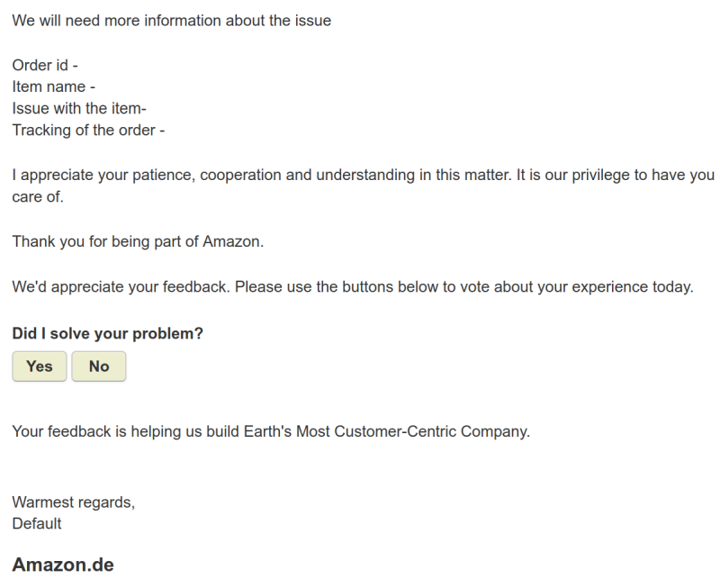Click the "Did I solve your problem?" heading
The image size is (720, 588).
(107, 333)
